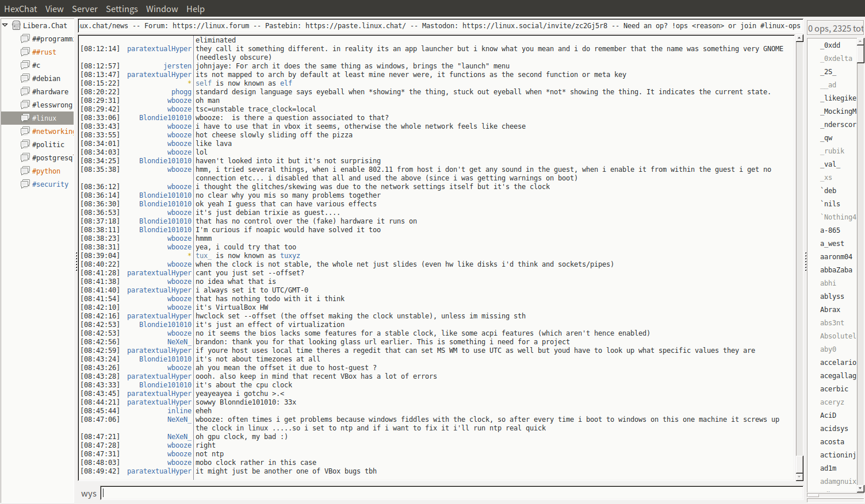The height and width of the screenshot is (504, 865).
Task: Select user acosta in user list
Action: 832,441
